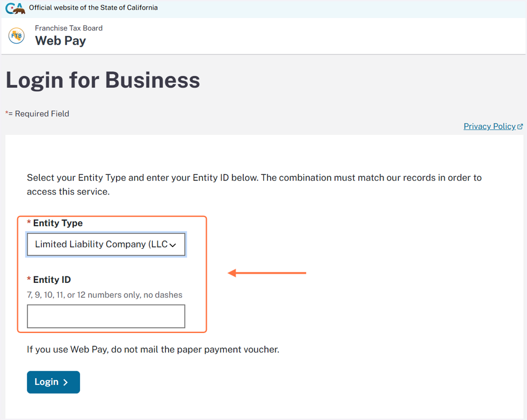Open the Entity Type dropdown
The height and width of the screenshot is (420, 527).
pyautogui.click(x=106, y=244)
